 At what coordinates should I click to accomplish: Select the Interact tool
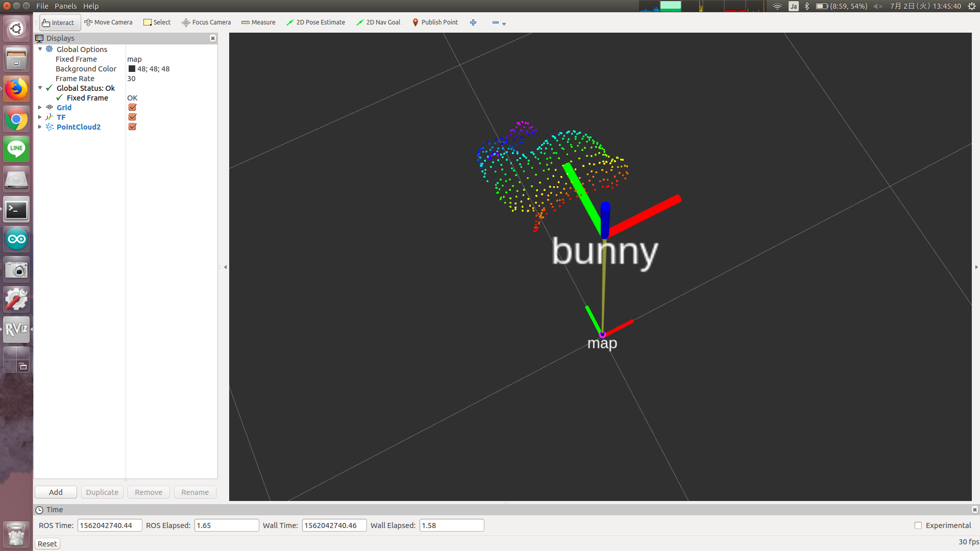[x=59, y=22]
